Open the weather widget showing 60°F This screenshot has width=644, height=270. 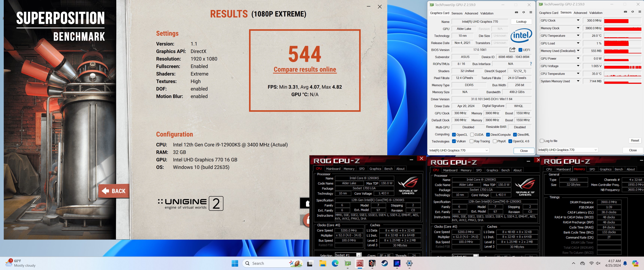[20, 263]
